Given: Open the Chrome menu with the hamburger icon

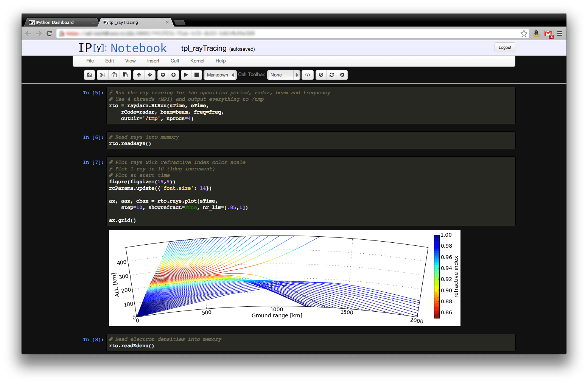Looking at the screenshot, I should [560, 33].
